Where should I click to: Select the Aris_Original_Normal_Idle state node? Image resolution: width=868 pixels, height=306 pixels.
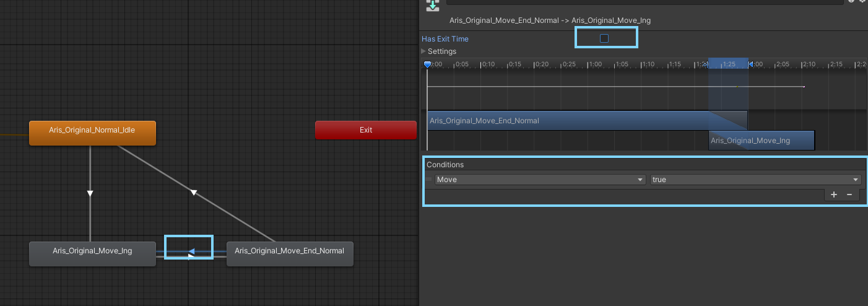click(92, 131)
